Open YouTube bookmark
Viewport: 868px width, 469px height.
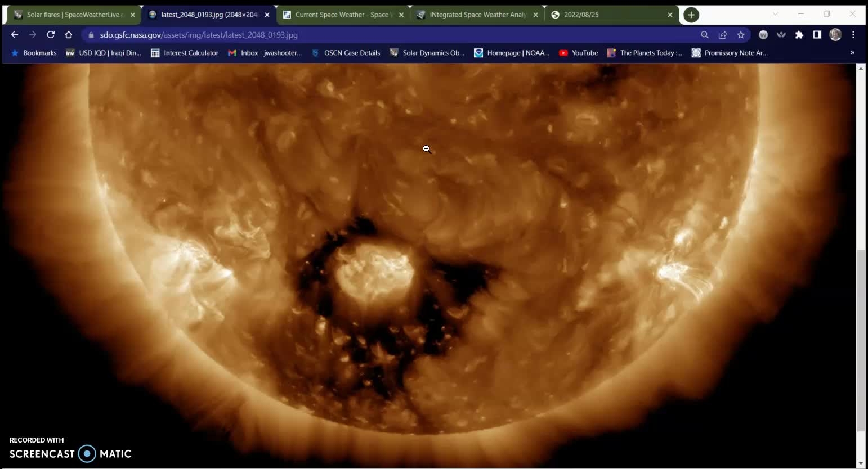[x=578, y=53]
